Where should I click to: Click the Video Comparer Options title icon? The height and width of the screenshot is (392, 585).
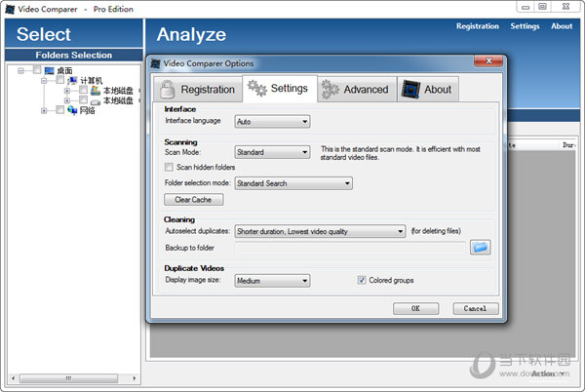point(155,63)
